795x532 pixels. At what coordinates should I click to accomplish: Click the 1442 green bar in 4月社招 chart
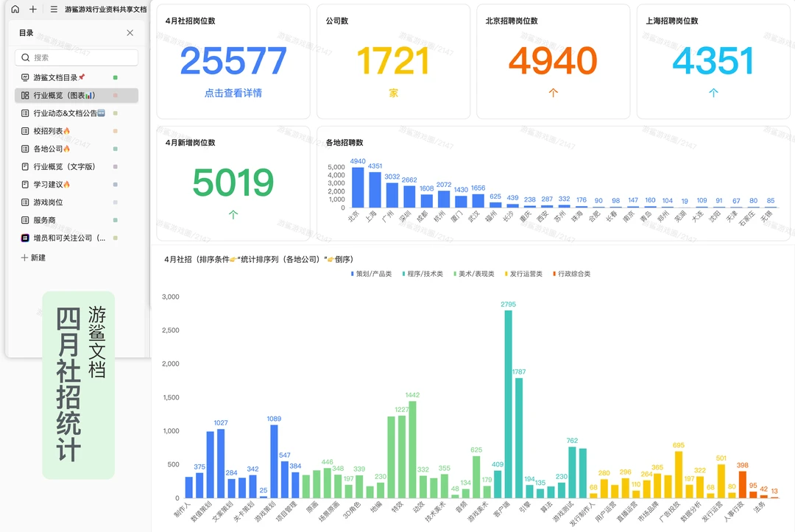(x=412, y=450)
